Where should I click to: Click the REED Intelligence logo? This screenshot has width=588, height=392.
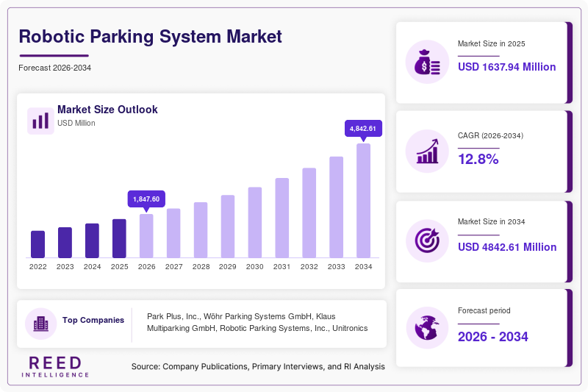pyautogui.click(x=55, y=366)
